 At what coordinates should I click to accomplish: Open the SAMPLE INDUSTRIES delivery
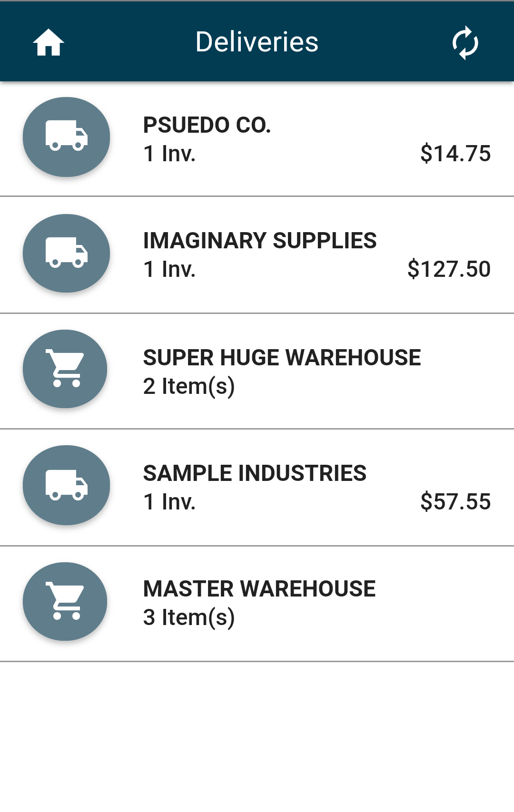tap(257, 487)
